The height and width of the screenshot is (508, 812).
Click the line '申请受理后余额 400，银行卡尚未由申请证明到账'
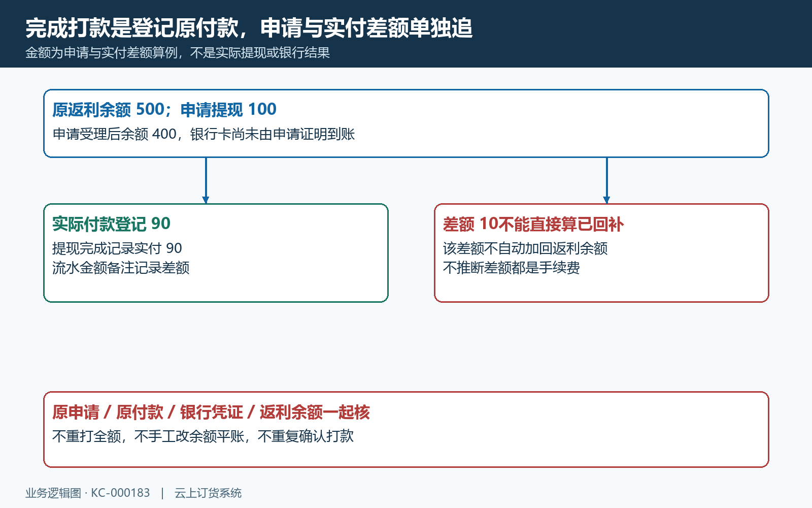pyautogui.click(x=204, y=134)
